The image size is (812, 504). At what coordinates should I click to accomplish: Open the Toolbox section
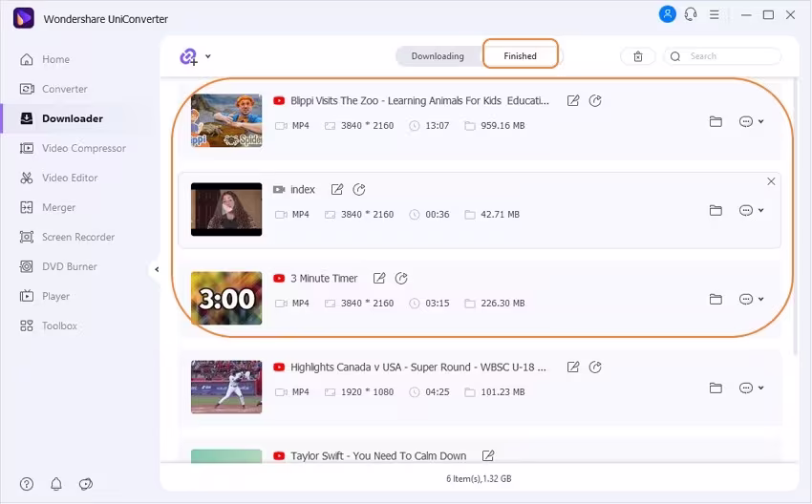point(48,326)
